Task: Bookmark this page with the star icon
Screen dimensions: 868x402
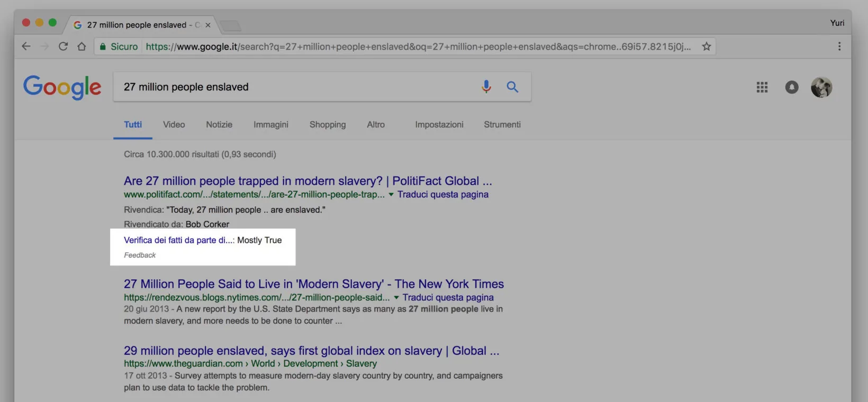Action: coord(706,47)
